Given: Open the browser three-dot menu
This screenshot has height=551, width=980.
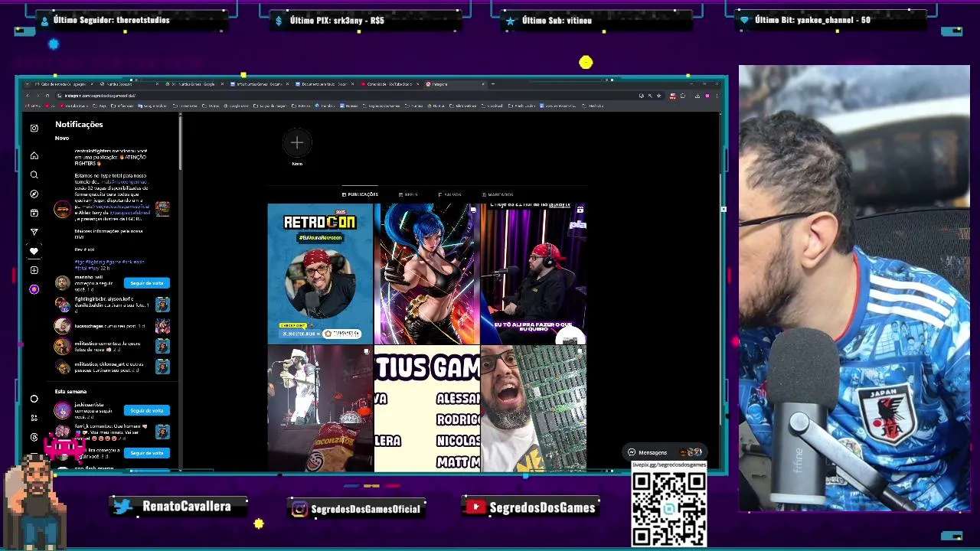Looking at the screenshot, I should pyautogui.click(x=716, y=96).
